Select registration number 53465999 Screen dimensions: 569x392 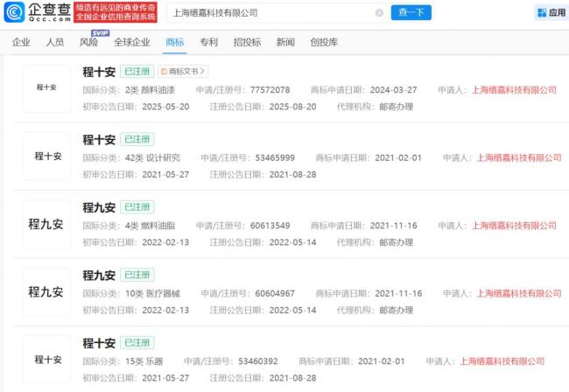275,157
